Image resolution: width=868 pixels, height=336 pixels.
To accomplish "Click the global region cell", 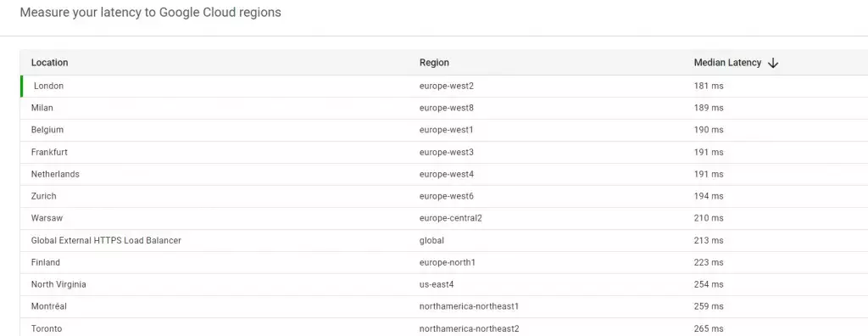I will tap(431, 240).
